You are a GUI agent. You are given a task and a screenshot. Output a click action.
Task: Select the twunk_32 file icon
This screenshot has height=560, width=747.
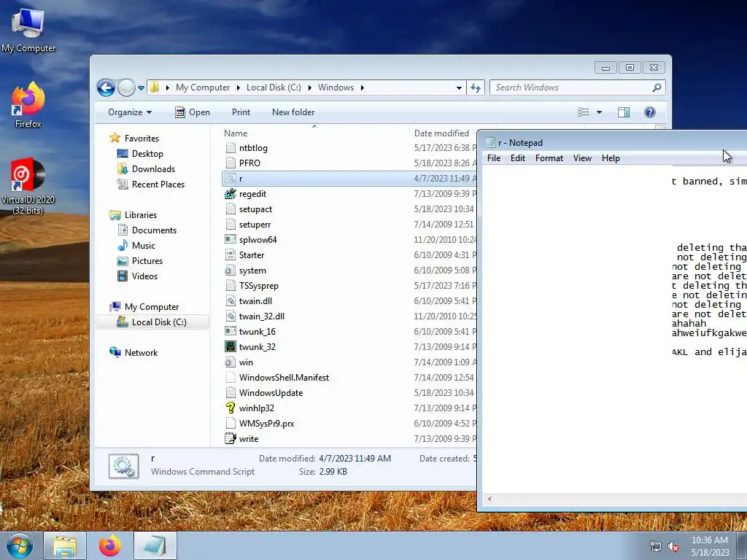tap(231, 346)
